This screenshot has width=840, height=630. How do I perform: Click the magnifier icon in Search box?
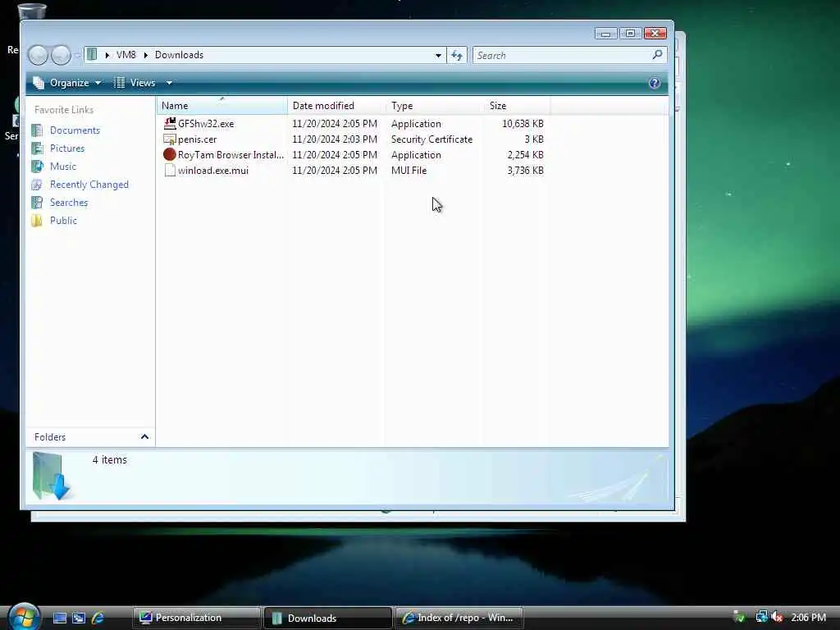[657, 55]
